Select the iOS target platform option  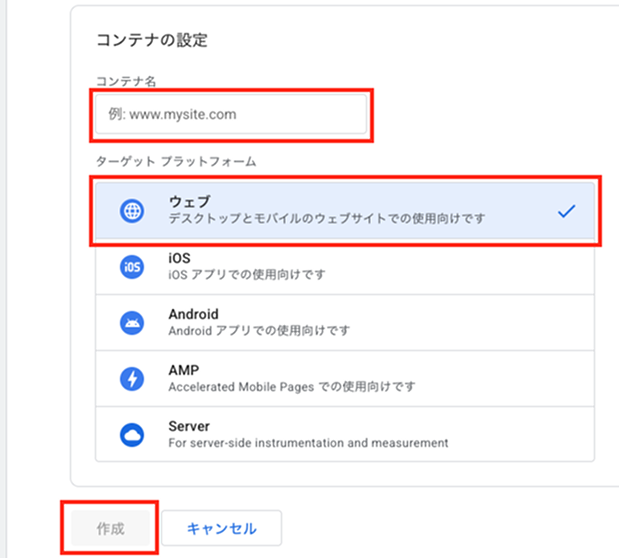tap(345, 267)
